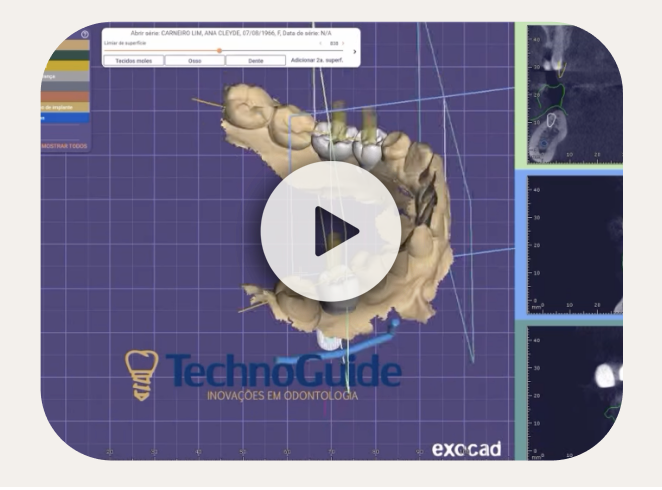Screen dimensions: 662x490
Task: Toggle the dark green layer swatch
Action: [x=69, y=55]
